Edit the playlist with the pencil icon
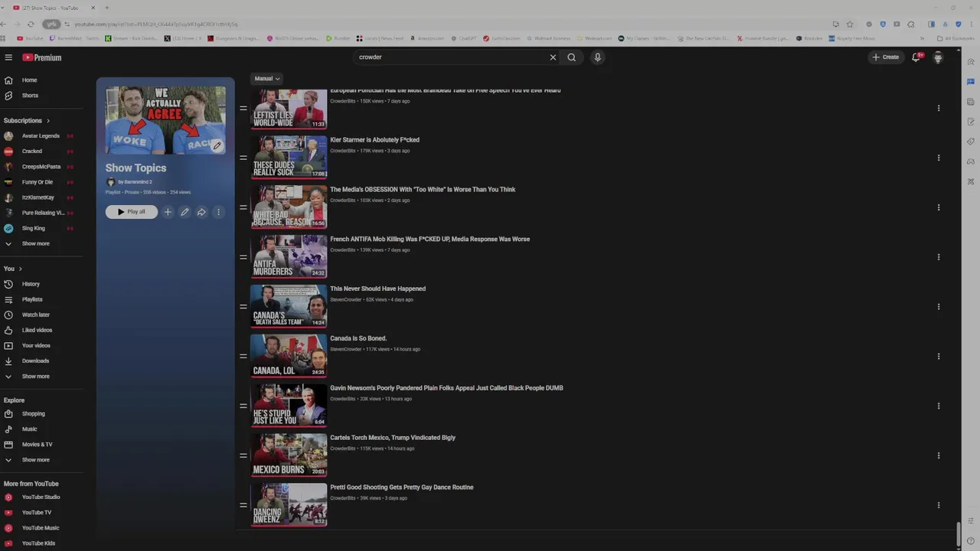The height and width of the screenshot is (551, 980). coord(185,212)
